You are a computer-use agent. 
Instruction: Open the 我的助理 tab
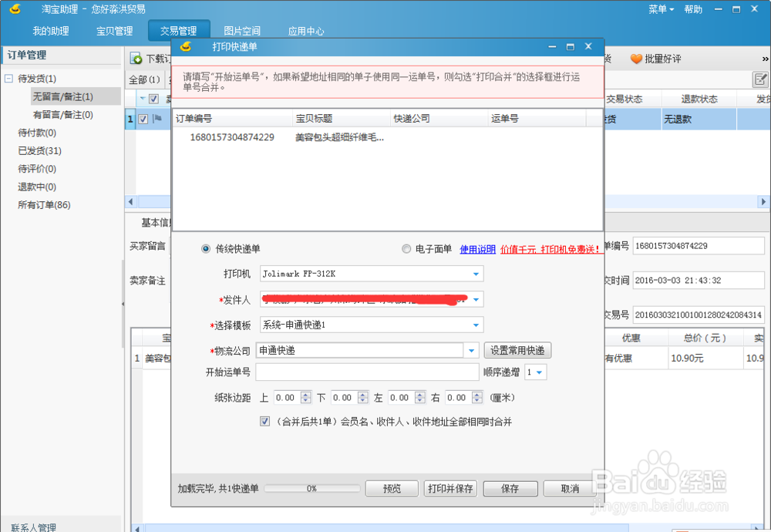(51, 31)
